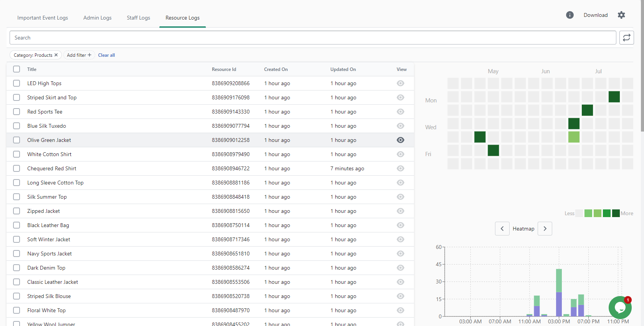This screenshot has height=326, width=644.
Task: Open the info icon next to Download
Action: click(570, 15)
